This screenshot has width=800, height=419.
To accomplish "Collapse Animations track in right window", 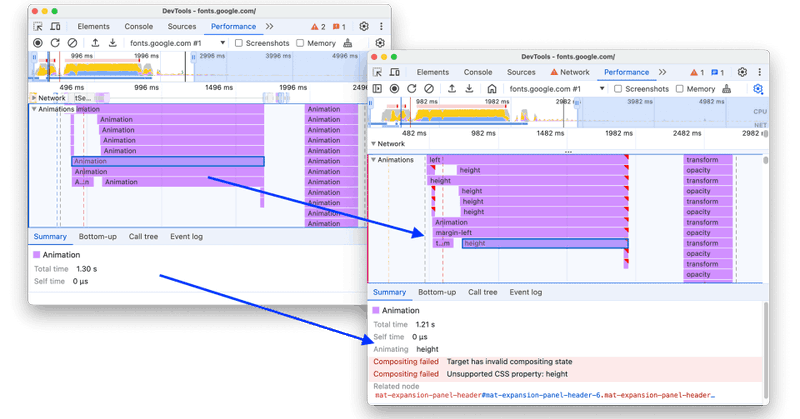I will (x=373, y=160).
